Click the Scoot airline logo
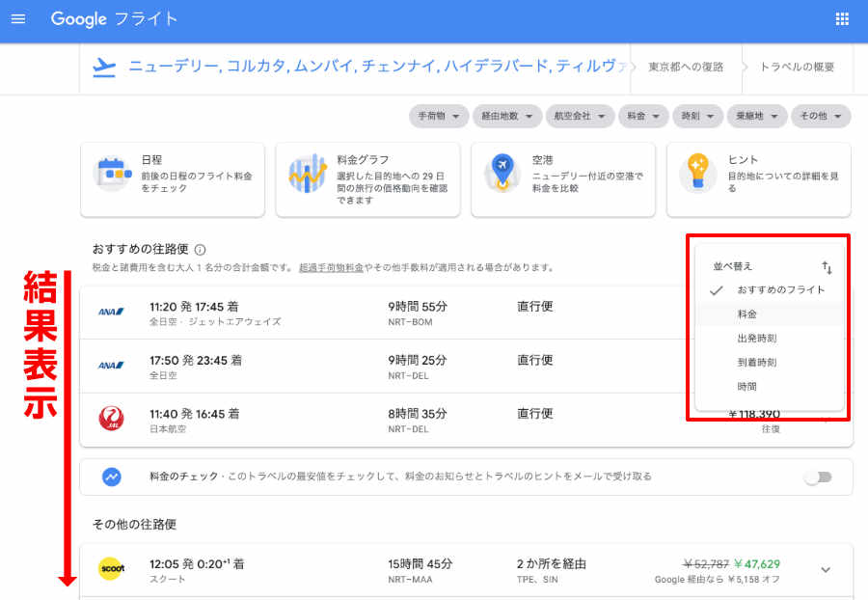 coord(111,569)
